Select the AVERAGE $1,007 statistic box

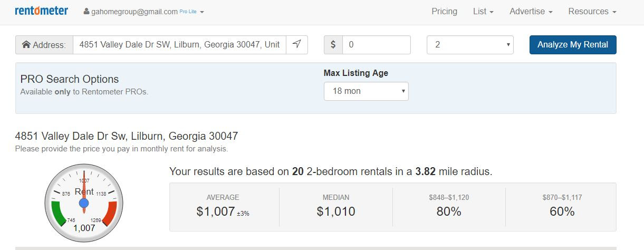[223, 206]
